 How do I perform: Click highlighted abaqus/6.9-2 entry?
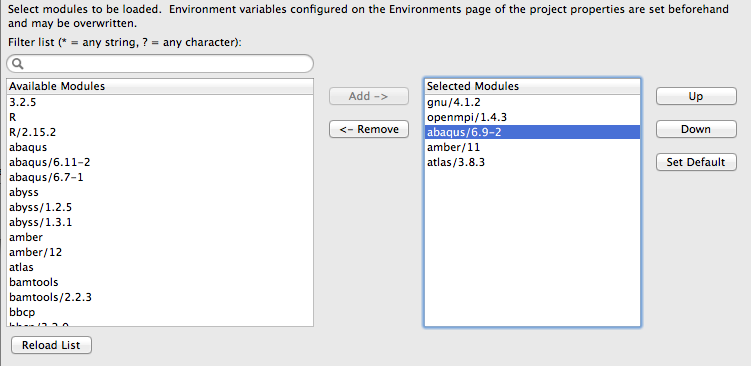point(532,132)
